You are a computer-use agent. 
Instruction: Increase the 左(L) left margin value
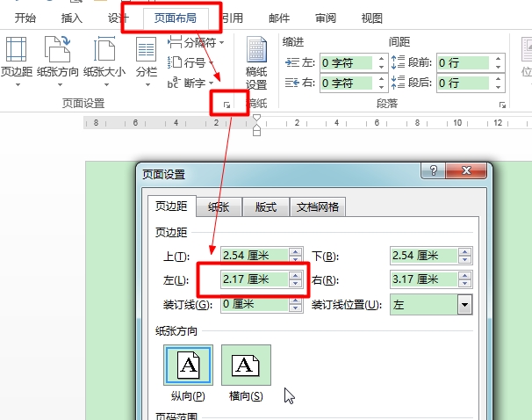pos(296,276)
